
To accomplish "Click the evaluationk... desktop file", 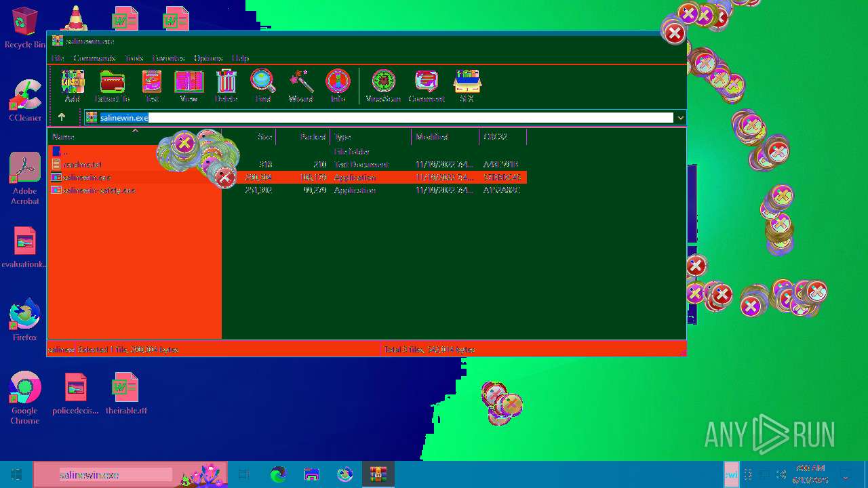I will click(x=24, y=248).
